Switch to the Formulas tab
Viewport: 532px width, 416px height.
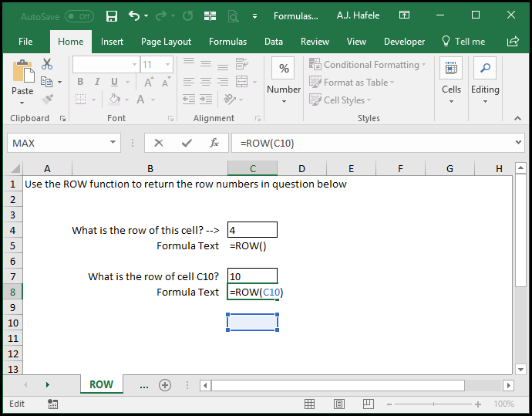pos(227,42)
